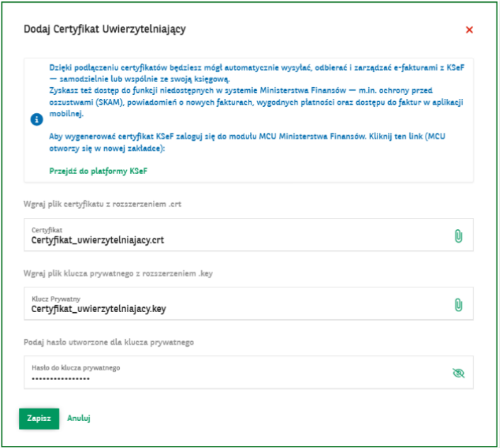
Task: Click the 'Wgraj plik certyfikatu z rozszerzeniem .crt' label
Action: pos(103,205)
